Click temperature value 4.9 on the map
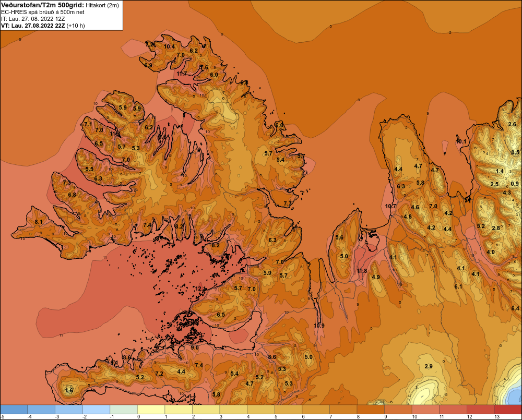Screen dimensions: 522x420 click(x=376, y=277)
